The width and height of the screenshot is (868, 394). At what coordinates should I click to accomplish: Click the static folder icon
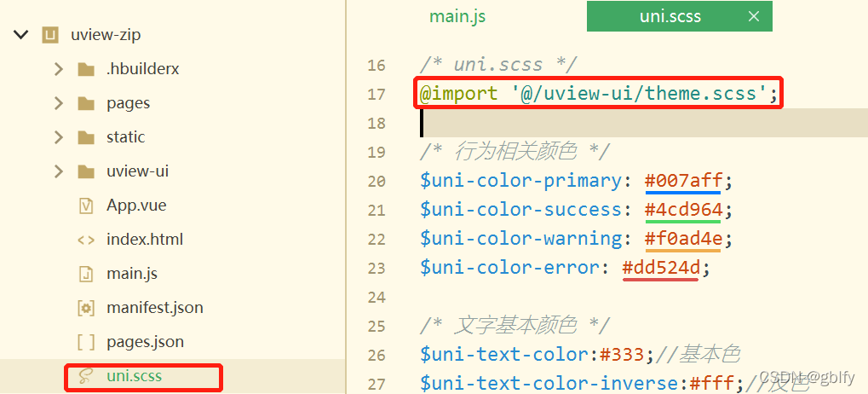(86, 136)
